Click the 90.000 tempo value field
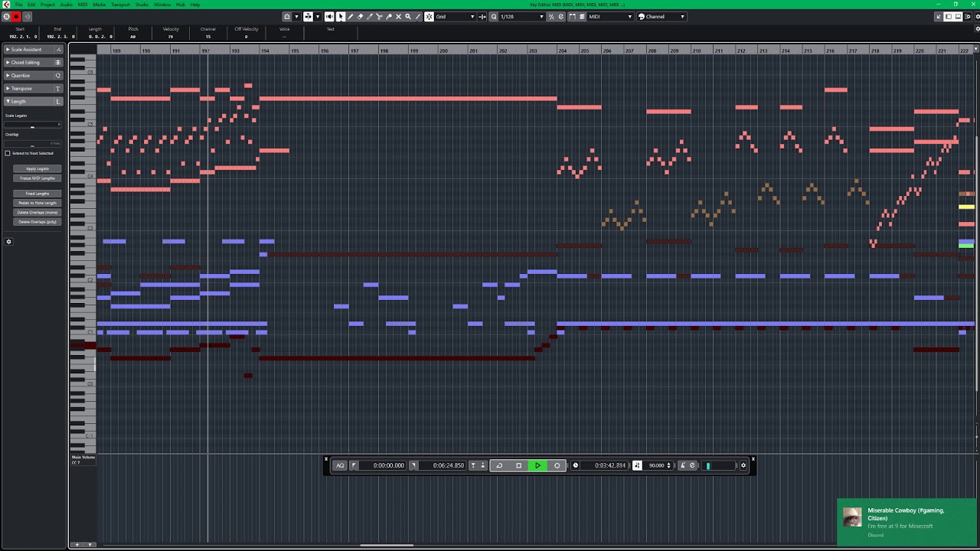 click(x=657, y=465)
